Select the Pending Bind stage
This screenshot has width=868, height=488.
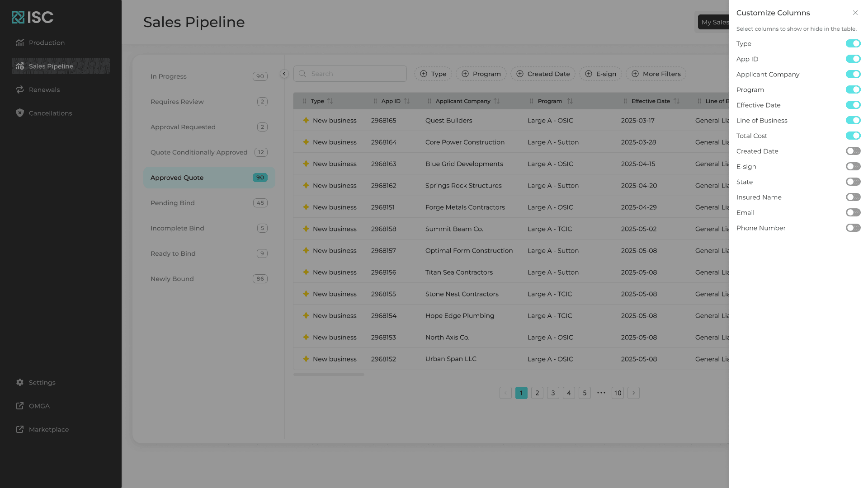pyautogui.click(x=209, y=203)
